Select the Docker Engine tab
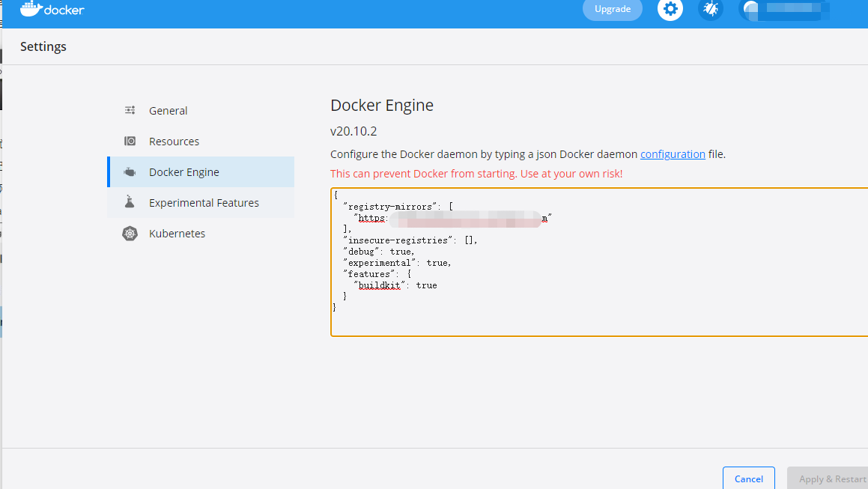The width and height of the screenshot is (868, 489). (201, 172)
